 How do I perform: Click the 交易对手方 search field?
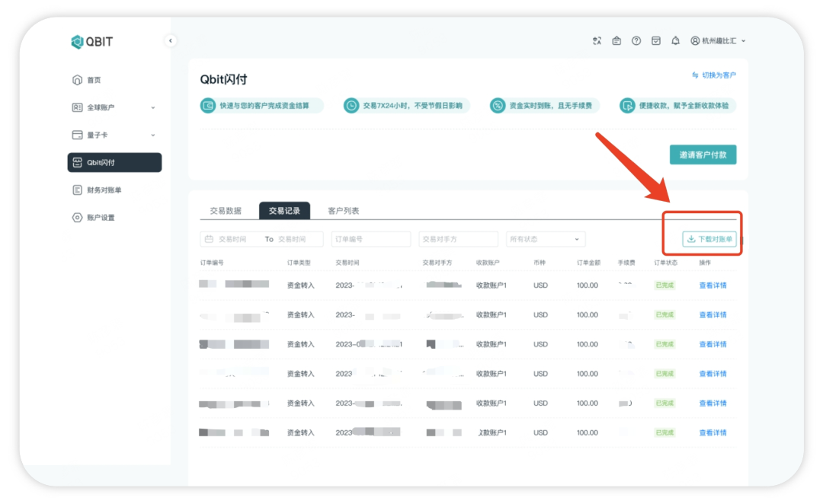[x=458, y=239]
